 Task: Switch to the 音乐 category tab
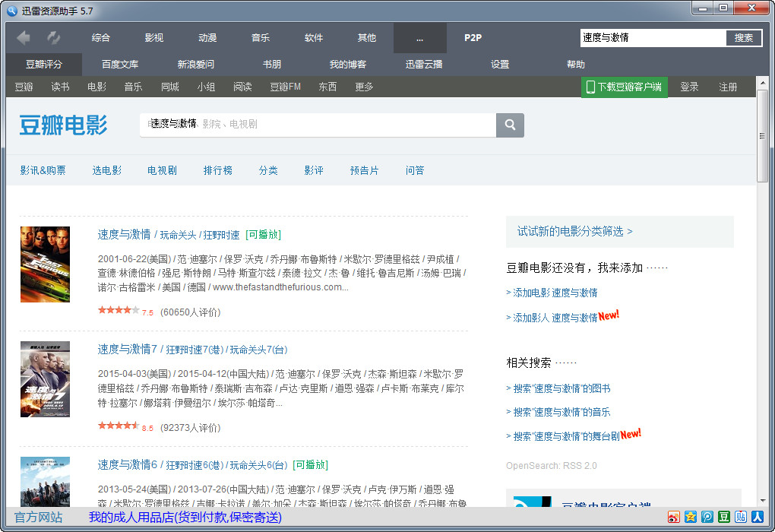pos(261,37)
